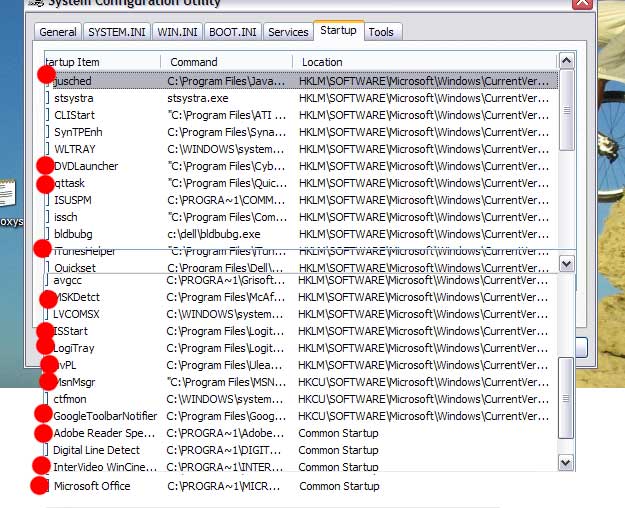Select the Adobe Reader Spe... item name
Viewport: 625px width, 508px height.
[104, 433]
